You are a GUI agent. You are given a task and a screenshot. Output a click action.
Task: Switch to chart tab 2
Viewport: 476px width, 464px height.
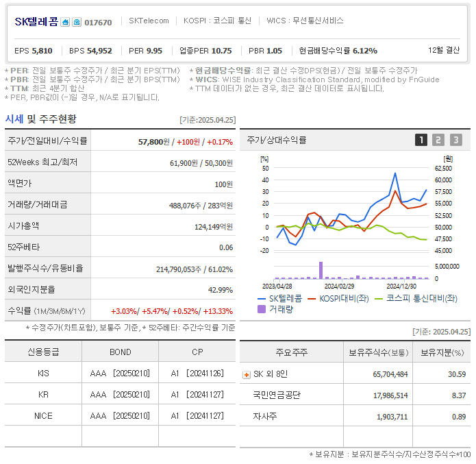438,140
